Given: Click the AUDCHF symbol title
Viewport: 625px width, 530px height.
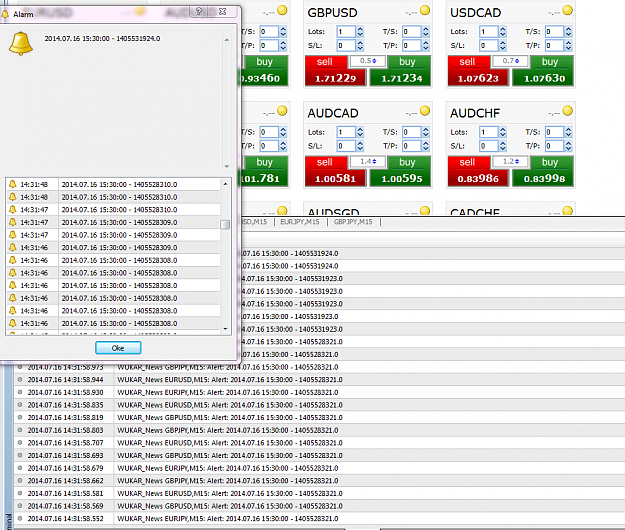Looking at the screenshot, I should 475,113.
